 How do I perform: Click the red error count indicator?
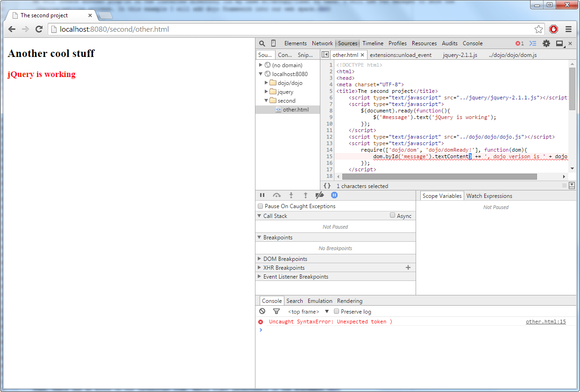pos(520,43)
